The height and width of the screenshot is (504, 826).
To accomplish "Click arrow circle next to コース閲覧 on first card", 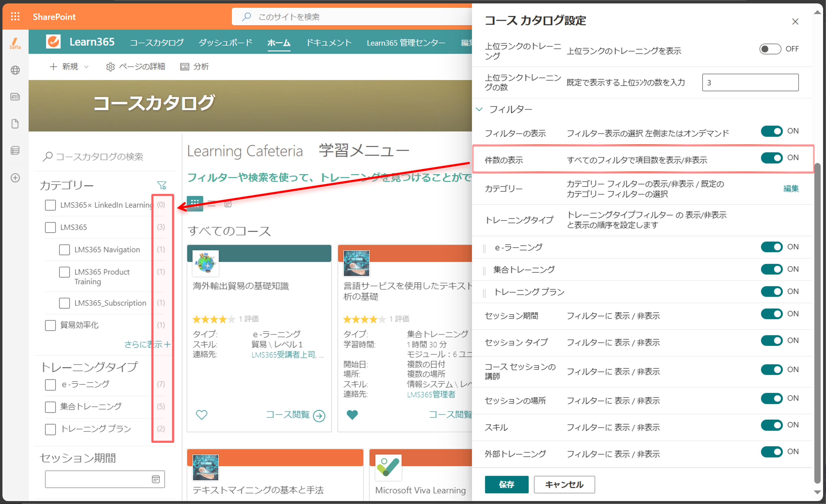I will (x=319, y=416).
